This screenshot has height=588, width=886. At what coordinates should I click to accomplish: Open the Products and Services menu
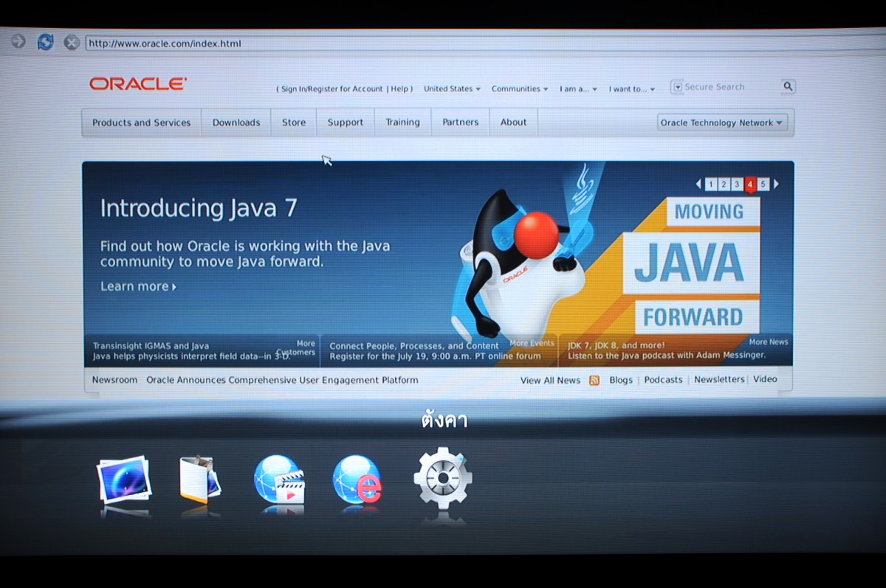coord(141,122)
